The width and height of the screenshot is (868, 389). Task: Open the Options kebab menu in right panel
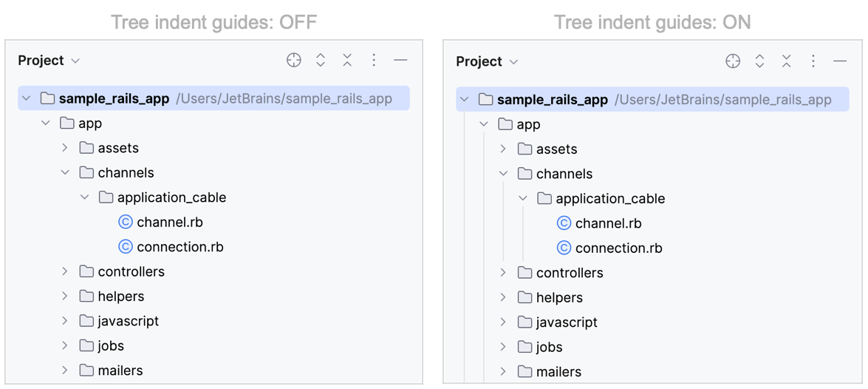tap(813, 61)
